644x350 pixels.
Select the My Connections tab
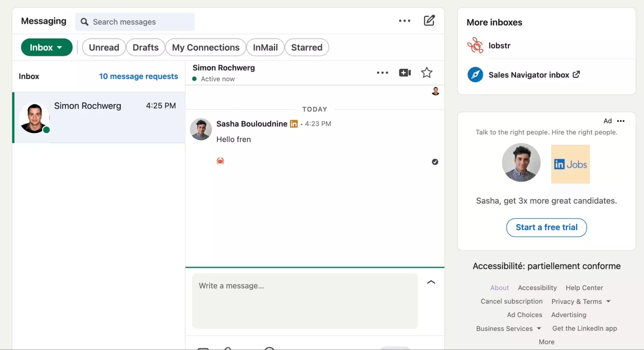205,47
